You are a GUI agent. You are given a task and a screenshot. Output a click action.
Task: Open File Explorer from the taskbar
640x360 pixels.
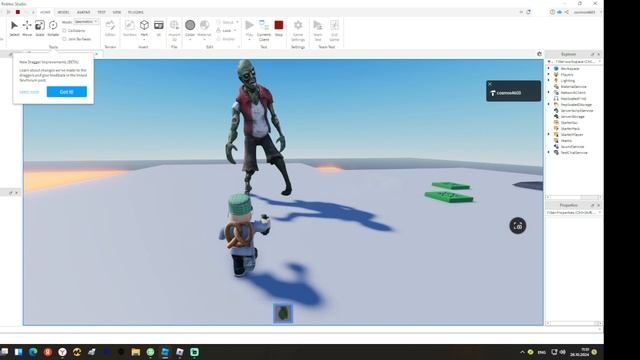pos(136,352)
